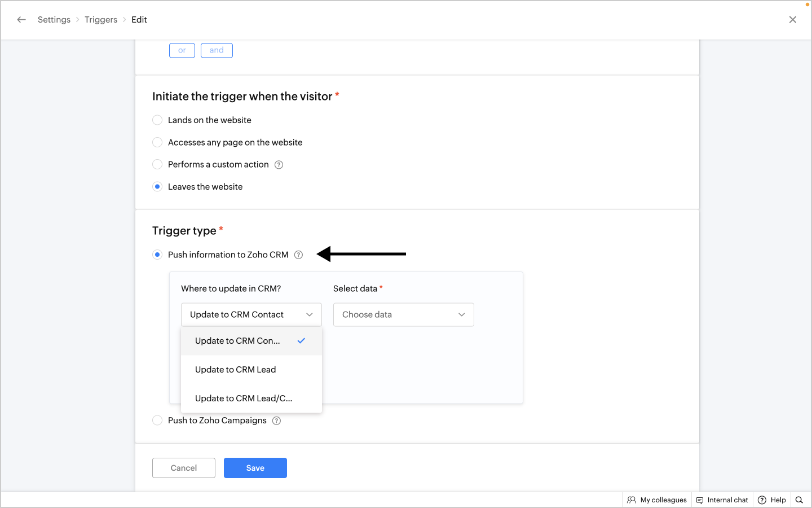Add an 'or' condition

coord(182,50)
